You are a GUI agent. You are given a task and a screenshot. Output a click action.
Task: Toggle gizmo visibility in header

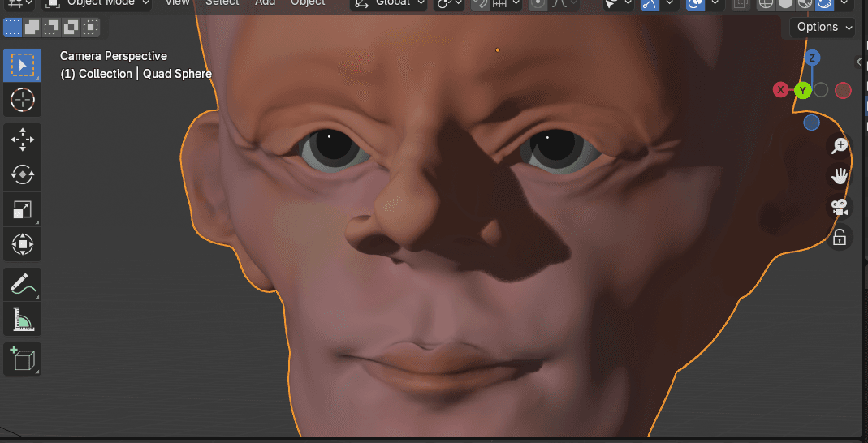pos(650,3)
